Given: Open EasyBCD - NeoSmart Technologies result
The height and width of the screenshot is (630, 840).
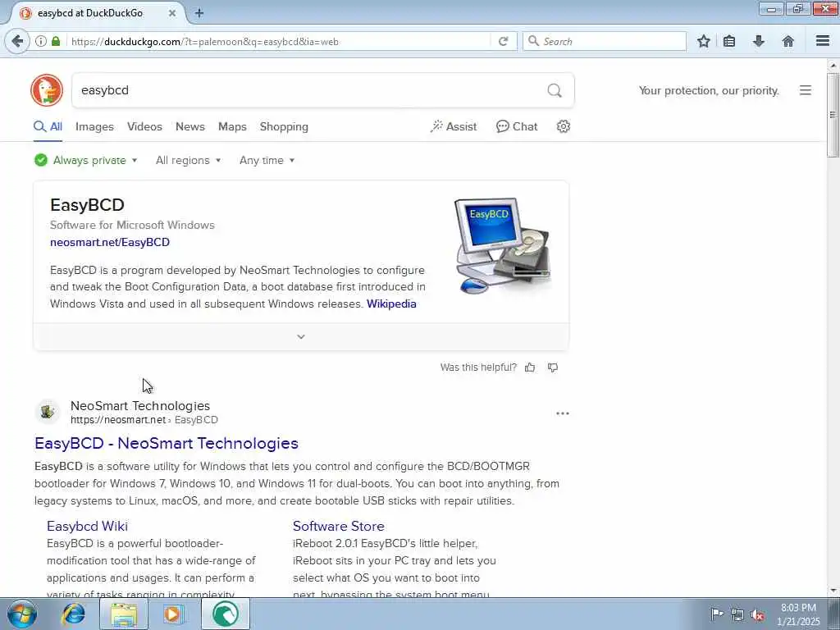Looking at the screenshot, I should [x=167, y=443].
